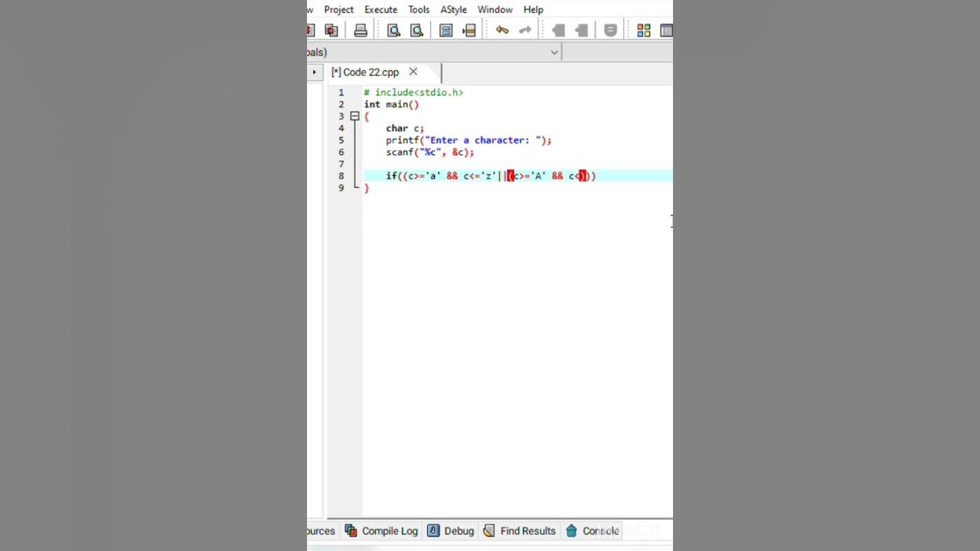Image resolution: width=980 pixels, height=551 pixels.
Task: Click the # include<stdio.h> line
Action: 413,93
